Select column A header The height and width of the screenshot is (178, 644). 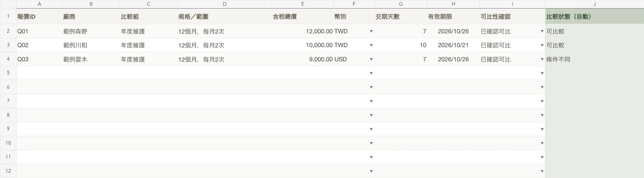(x=39, y=4)
